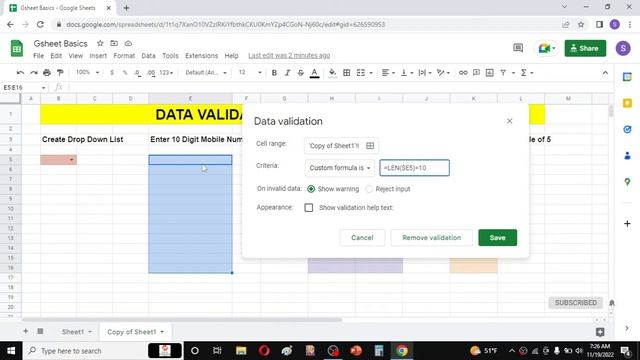Click the insert link icon
640x360 pixels.
point(463,73)
